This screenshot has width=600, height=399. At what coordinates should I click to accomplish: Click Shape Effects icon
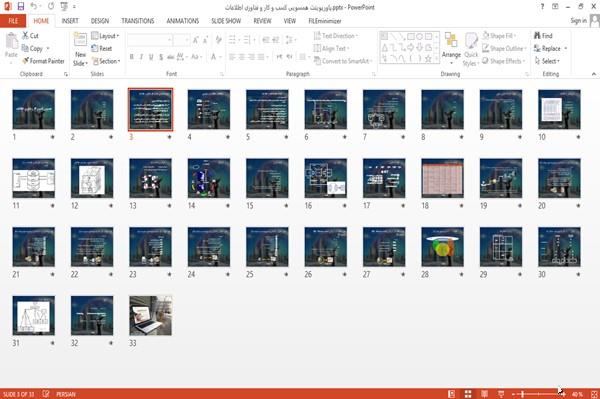(x=486, y=61)
